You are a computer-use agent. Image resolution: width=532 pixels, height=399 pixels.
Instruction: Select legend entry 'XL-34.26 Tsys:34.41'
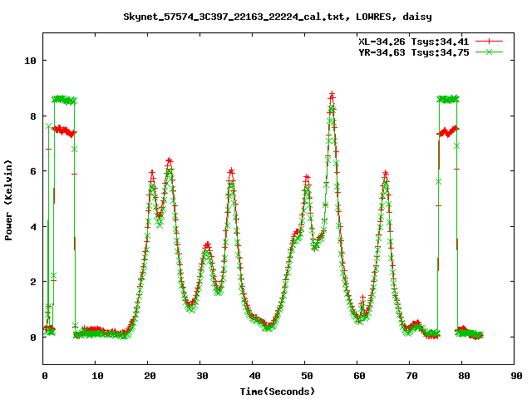point(414,42)
